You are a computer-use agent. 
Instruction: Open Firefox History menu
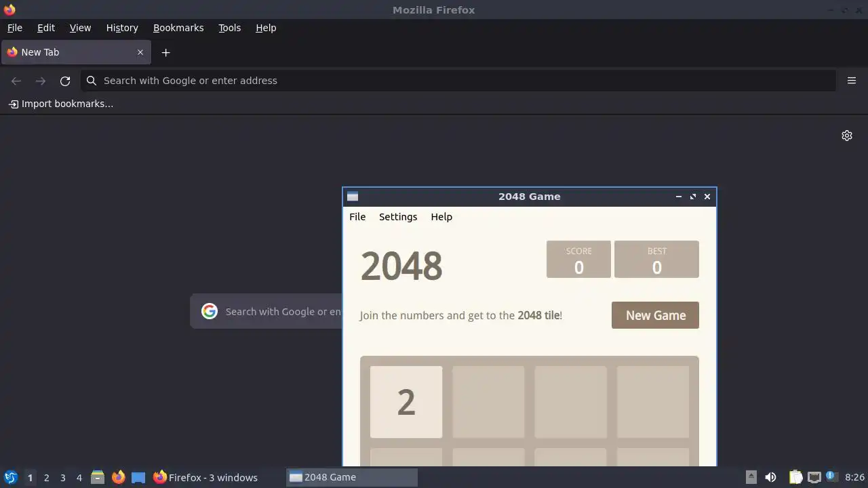122,28
